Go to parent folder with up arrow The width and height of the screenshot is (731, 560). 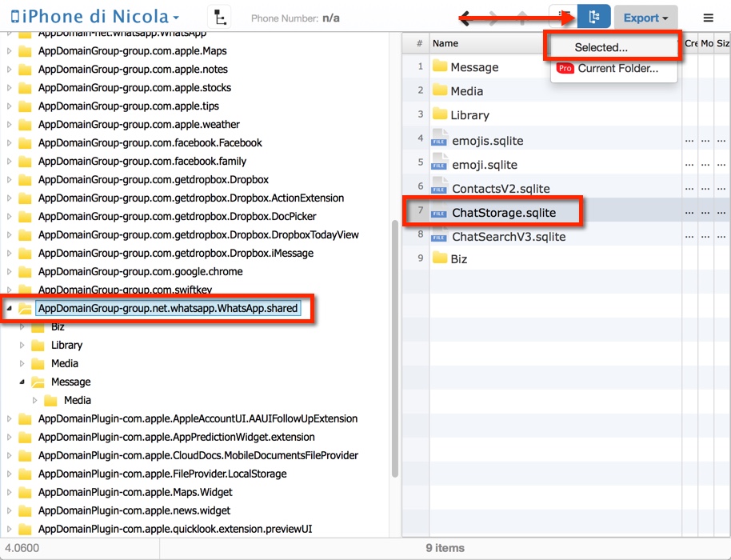[x=522, y=18]
